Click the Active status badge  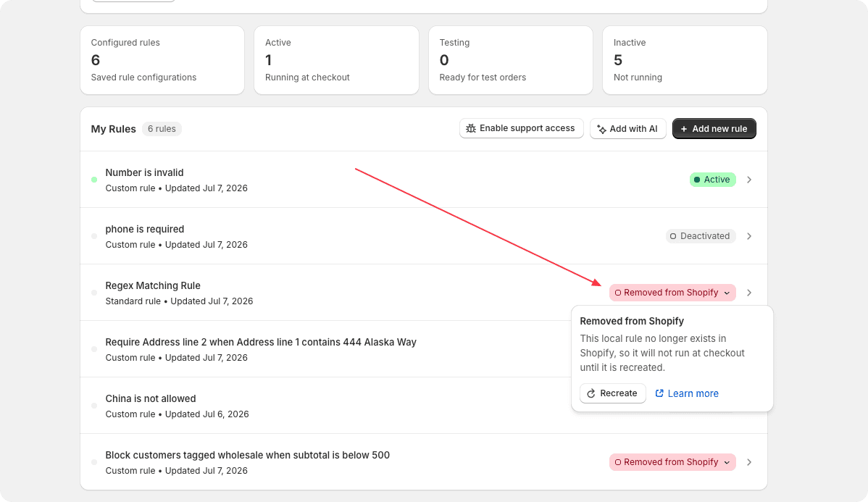tap(712, 180)
